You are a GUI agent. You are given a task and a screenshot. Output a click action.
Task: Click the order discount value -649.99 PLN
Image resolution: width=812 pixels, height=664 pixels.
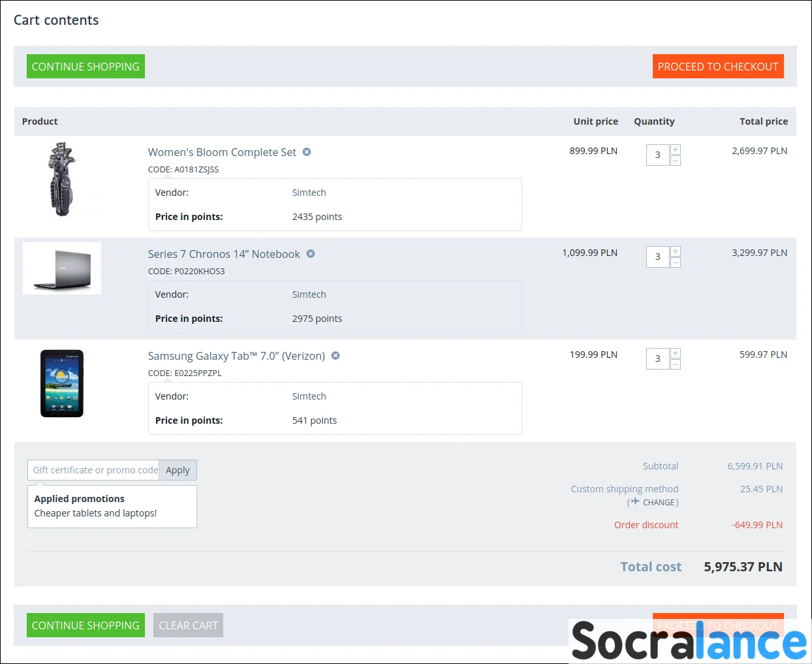[x=757, y=525]
